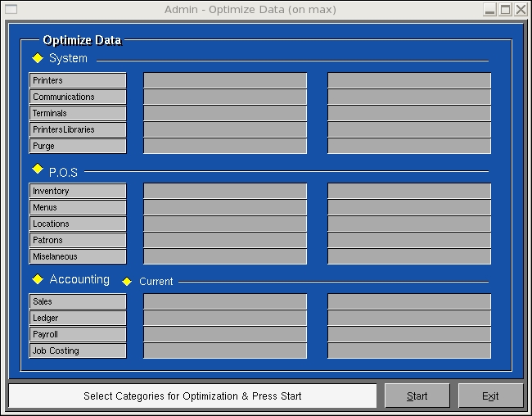The image size is (532, 416).
Task: Toggle the Accounting yellow diamond marker
Action: pos(38,279)
